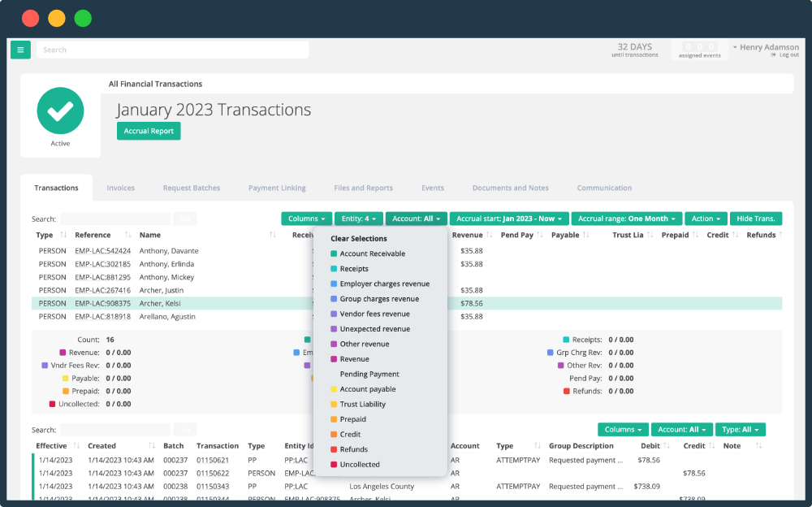This screenshot has width=812, height=507.
Task: Sort by the Pend Pay column arrows
Action: (540, 235)
